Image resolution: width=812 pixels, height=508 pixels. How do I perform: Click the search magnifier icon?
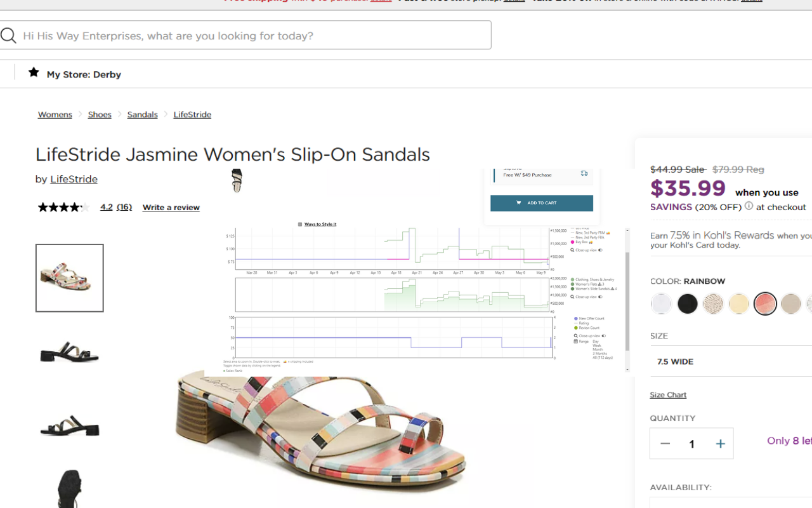(8, 36)
